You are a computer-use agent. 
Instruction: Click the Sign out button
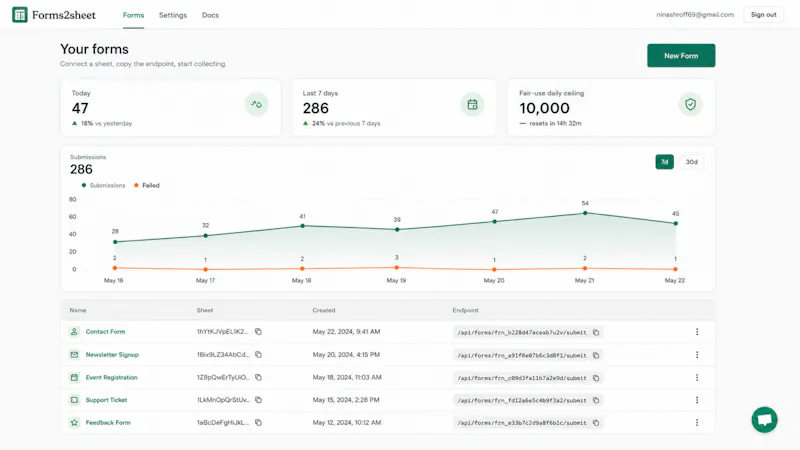(763, 15)
